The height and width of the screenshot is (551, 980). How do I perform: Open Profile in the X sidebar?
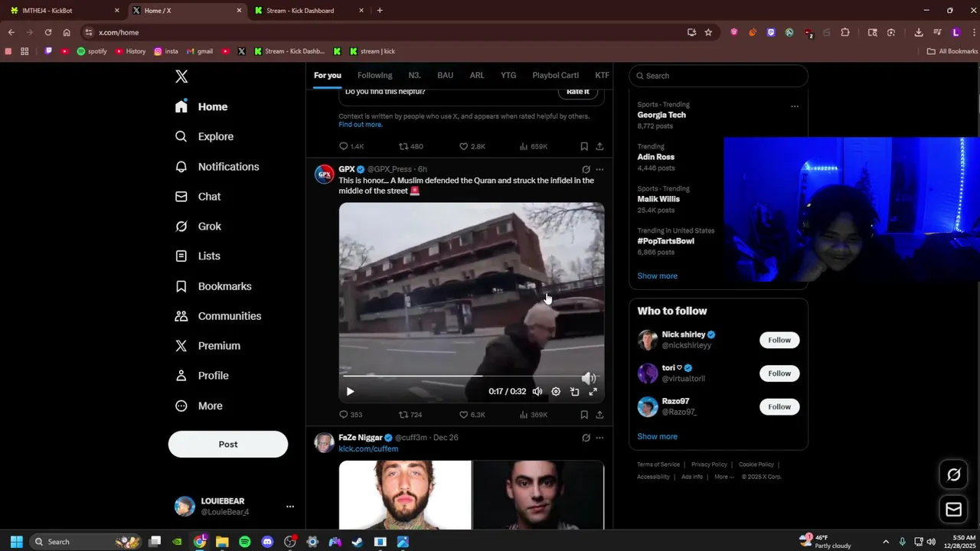click(x=201, y=376)
